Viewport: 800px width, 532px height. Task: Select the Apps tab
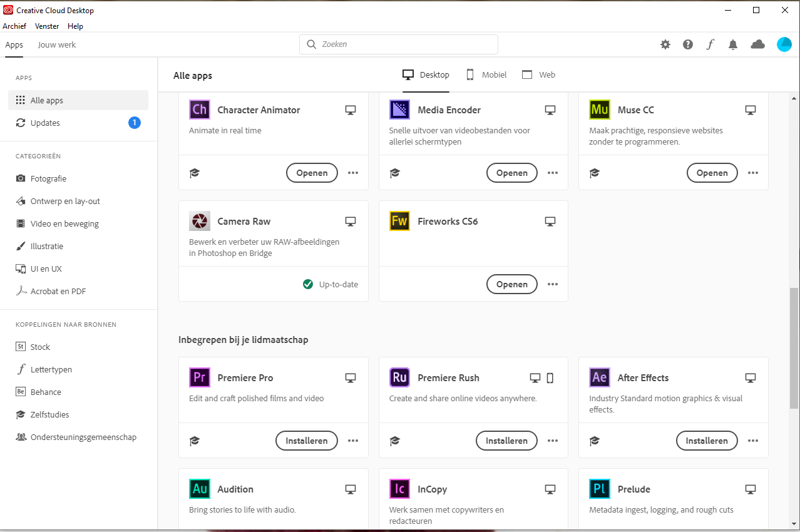click(14, 45)
